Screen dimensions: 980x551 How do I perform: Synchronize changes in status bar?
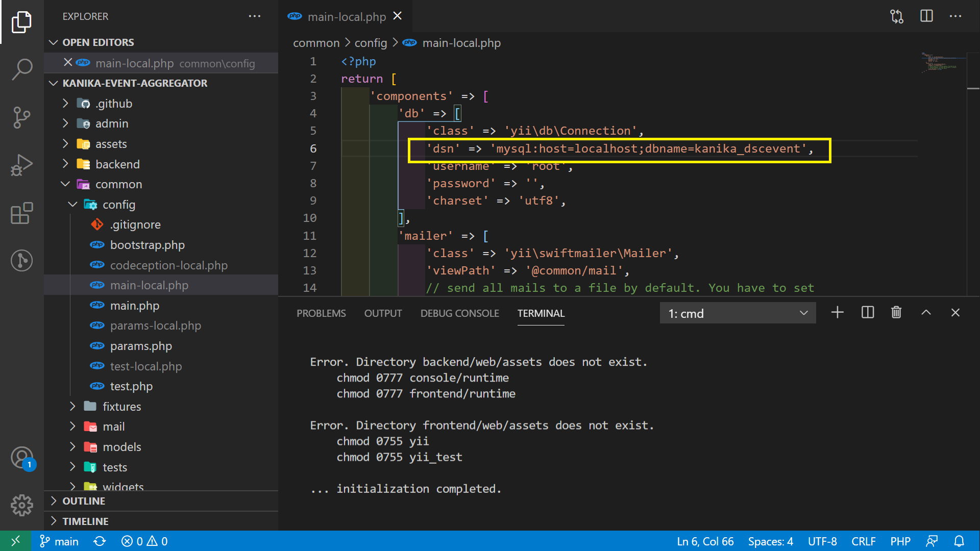(x=100, y=541)
